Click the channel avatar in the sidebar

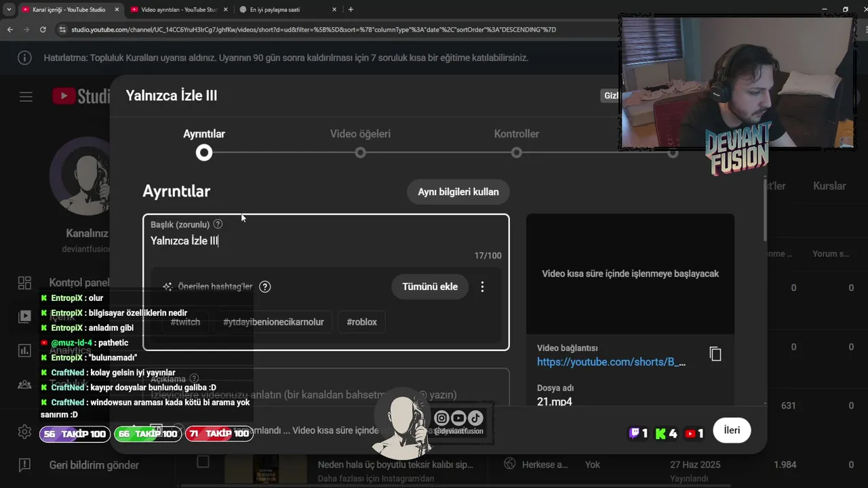pyautogui.click(x=87, y=177)
